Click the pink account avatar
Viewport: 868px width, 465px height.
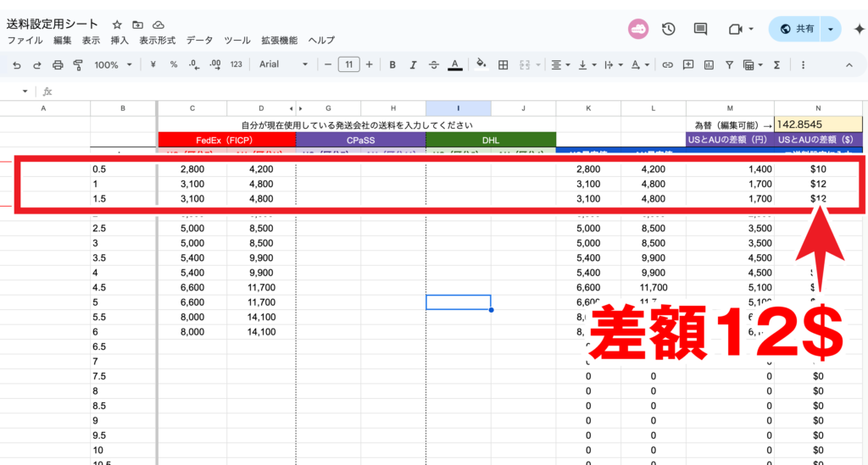click(x=638, y=29)
